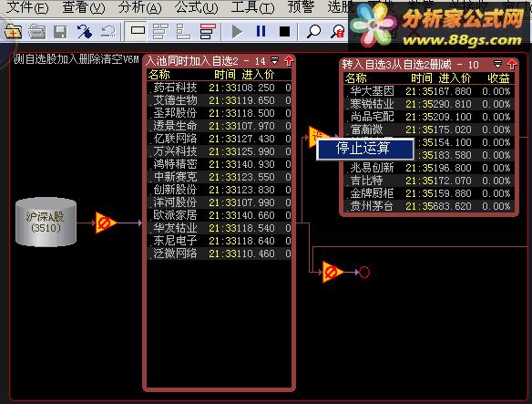Select the 贵州茅台 row
532x404 pixels.
(x=429, y=206)
